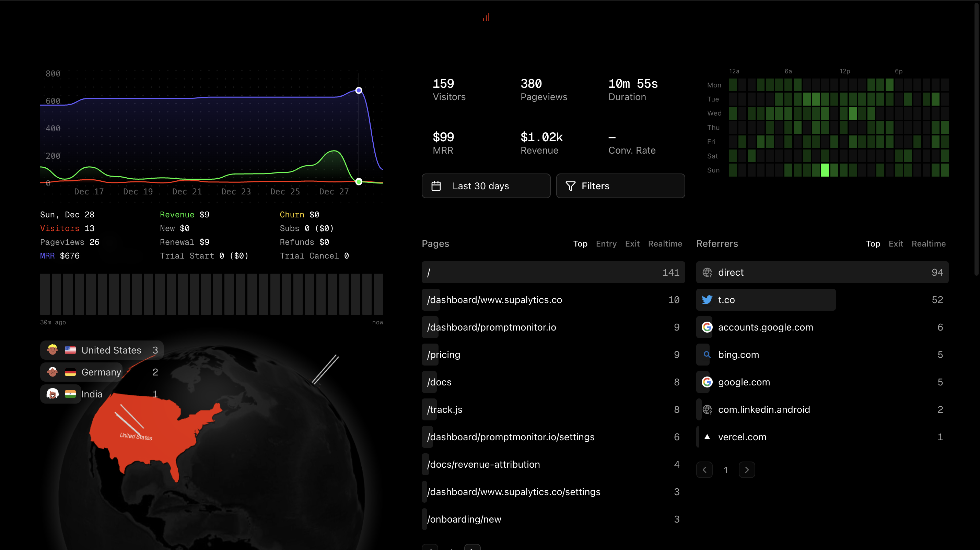This screenshot has width=980, height=550.
Task: Open the Last 30 days date range selector
Action: point(486,186)
